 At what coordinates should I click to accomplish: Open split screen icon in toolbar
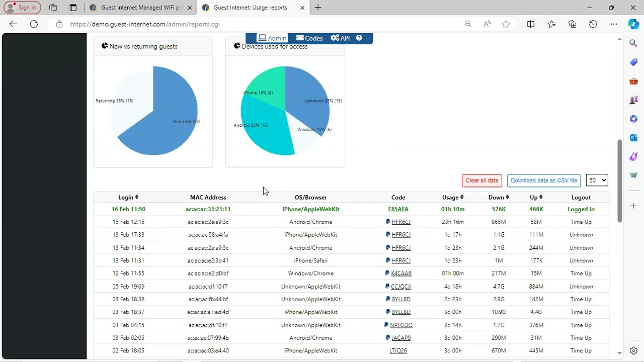click(x=530, y=24)
